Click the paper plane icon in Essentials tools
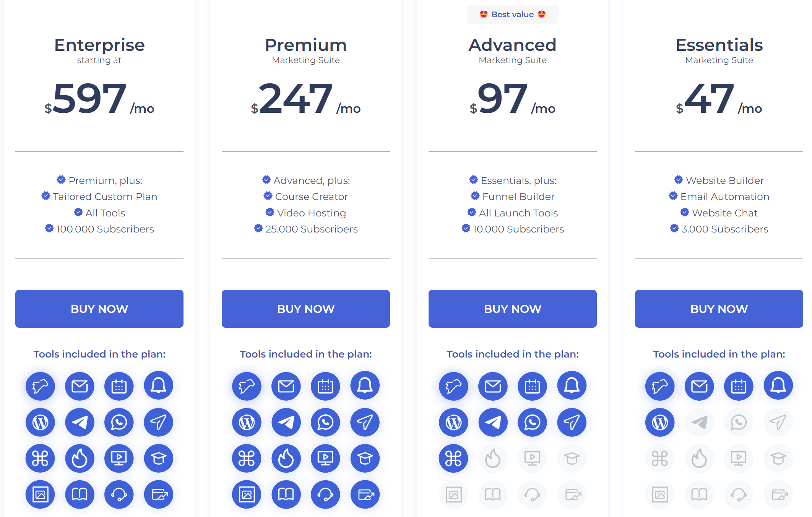The image size is (812, 517). tap(778, 422)
